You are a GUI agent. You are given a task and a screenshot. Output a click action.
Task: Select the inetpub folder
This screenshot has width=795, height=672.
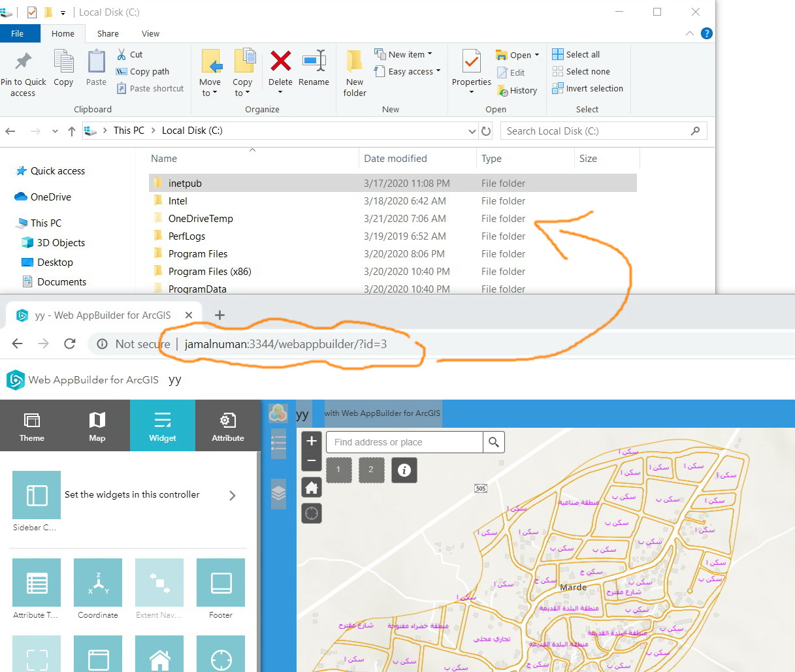coord(393,184)
